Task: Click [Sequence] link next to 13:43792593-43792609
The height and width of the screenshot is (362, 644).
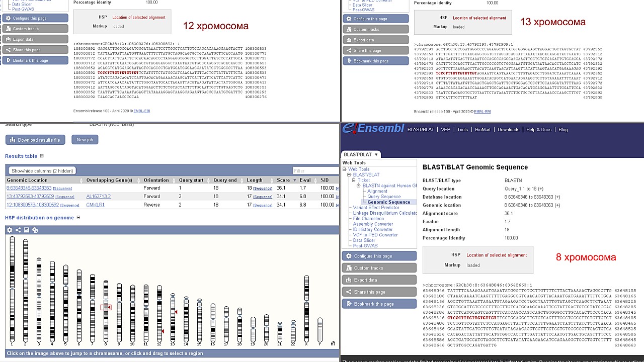Action: click(x=65, y=197)
